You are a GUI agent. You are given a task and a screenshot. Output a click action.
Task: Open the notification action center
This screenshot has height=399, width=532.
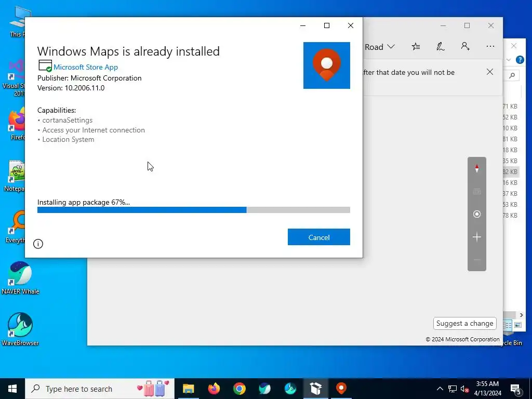[x=516, y=389]
